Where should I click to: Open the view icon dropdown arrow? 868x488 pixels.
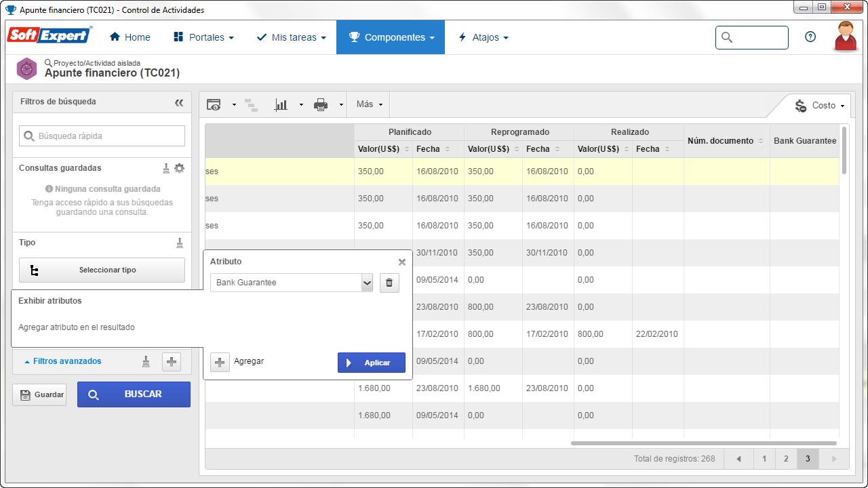234,105
